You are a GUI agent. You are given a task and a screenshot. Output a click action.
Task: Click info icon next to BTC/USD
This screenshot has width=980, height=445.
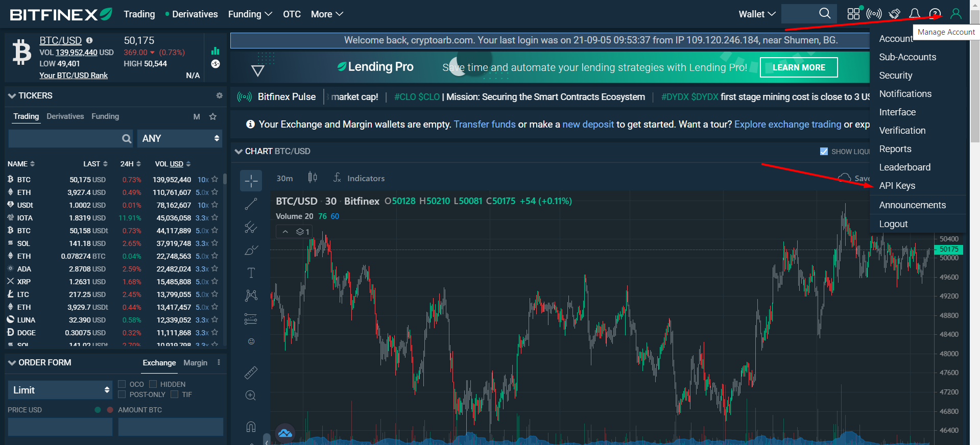(89, 40)
